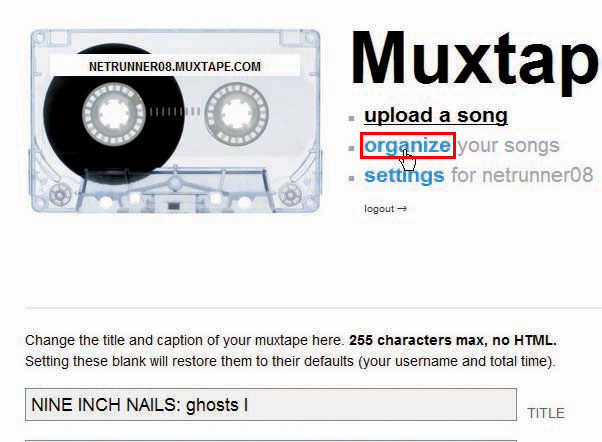Click the bullet marker before organize
The image size is (602, 442).
[351, 148]
